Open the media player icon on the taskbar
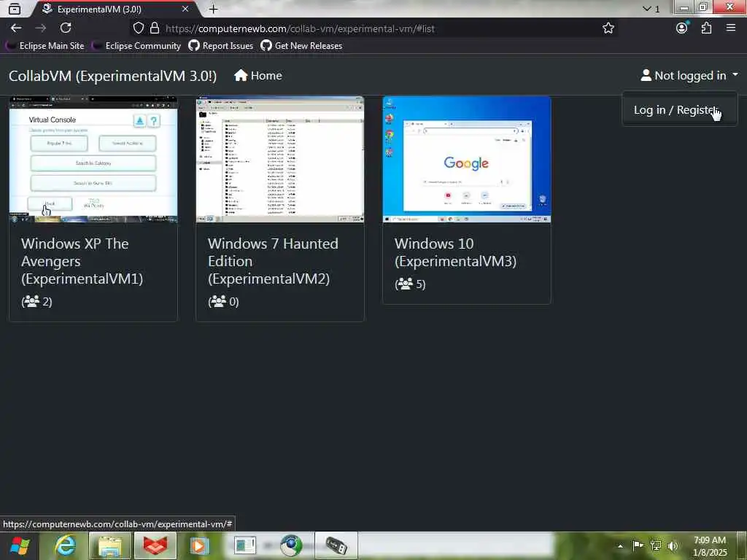This screenshot has height=560, width=747. pos(199,545)
